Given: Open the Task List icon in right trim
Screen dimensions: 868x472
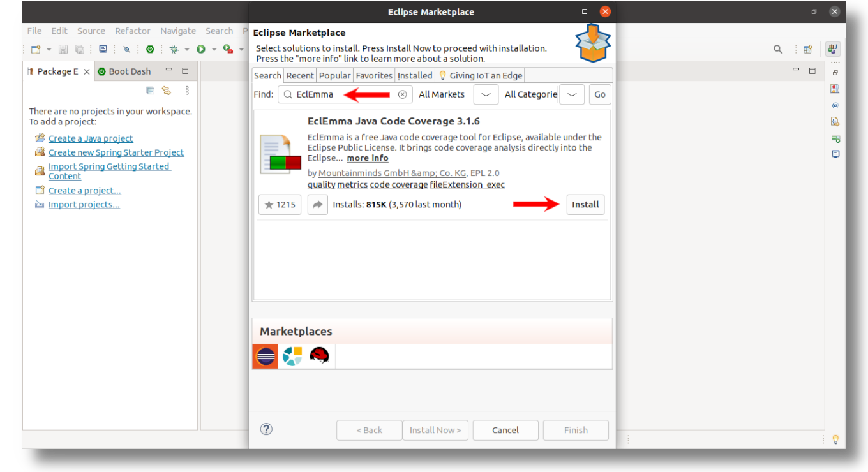Looking at the screenshot, I should 835,89.
